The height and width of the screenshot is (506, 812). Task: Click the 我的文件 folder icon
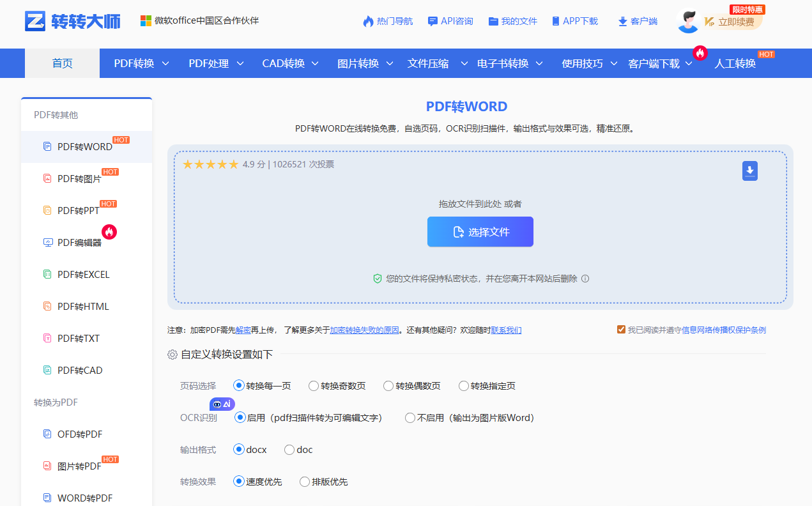click(x=492, y=20)
